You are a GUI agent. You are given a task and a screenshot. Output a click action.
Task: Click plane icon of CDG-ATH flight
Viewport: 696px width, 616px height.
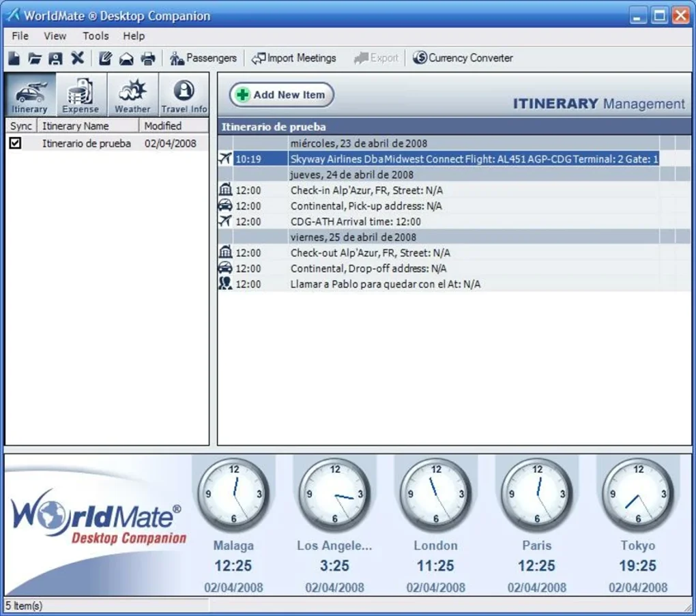pyautogui.click(x=225, y=220)
